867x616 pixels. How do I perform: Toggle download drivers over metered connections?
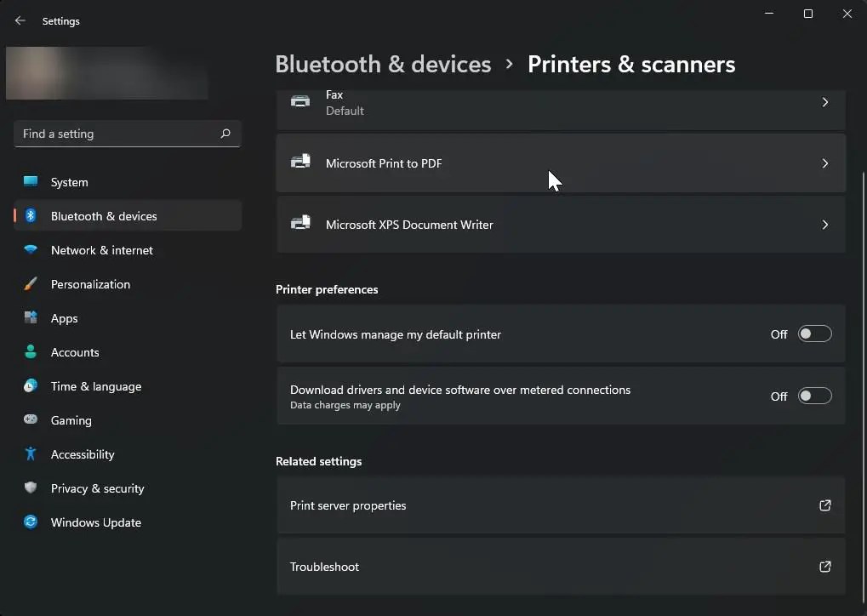point(814,396)
